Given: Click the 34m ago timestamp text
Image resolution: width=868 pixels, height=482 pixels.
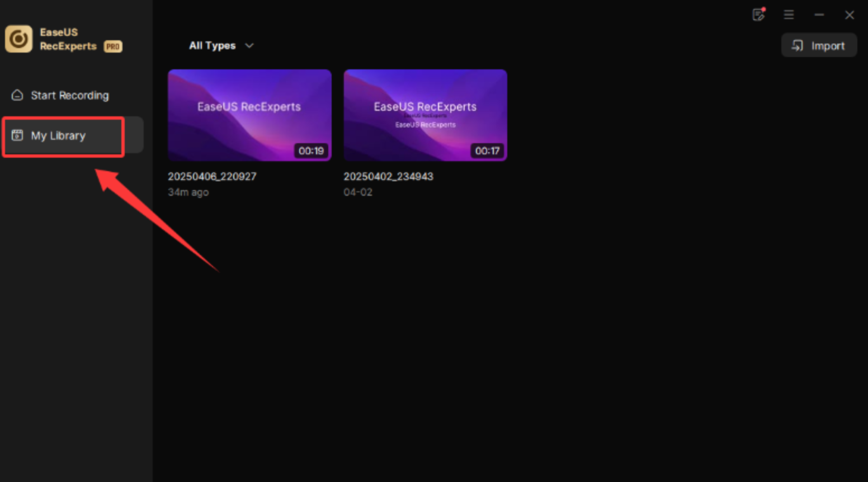Looking at the screenshot, I should tap(188, 192).
